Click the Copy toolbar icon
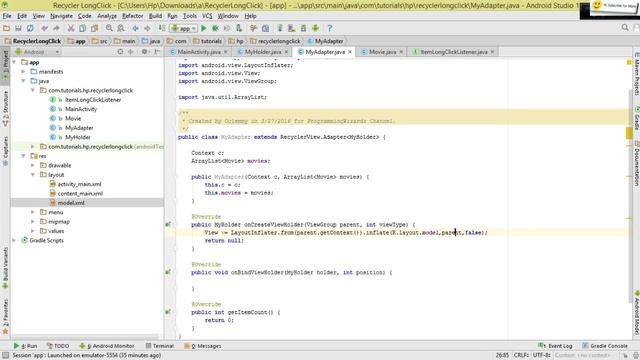This screenshot has height=360, width=640. (x=82, y=28)
